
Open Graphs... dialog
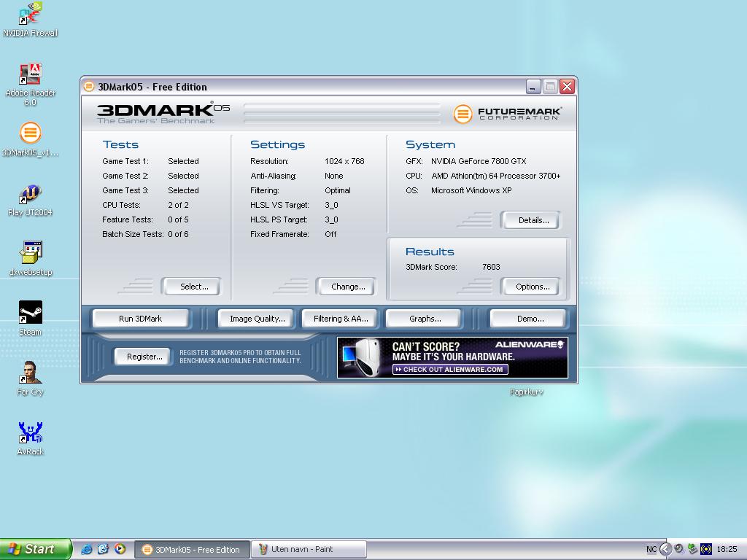click(425, 319)
